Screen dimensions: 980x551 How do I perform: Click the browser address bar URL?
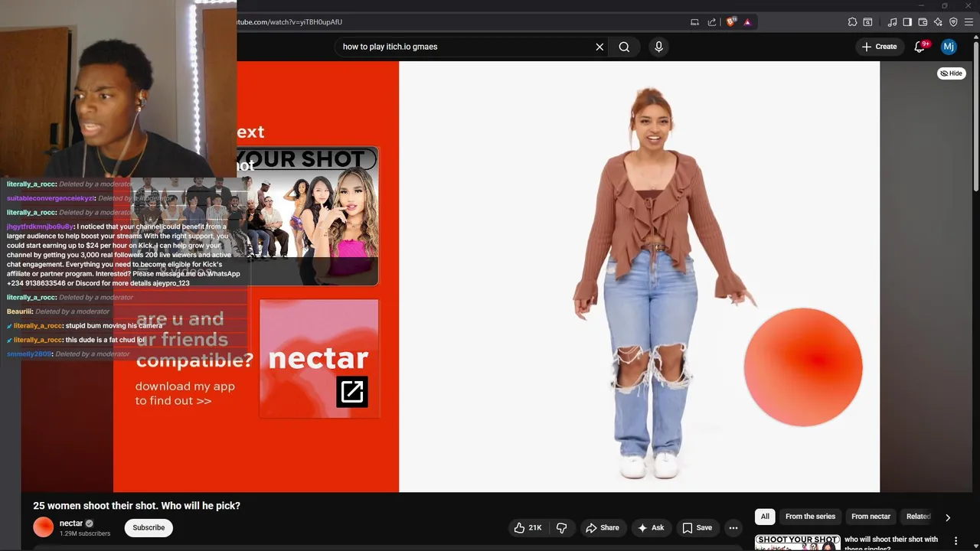click(289, 22)
